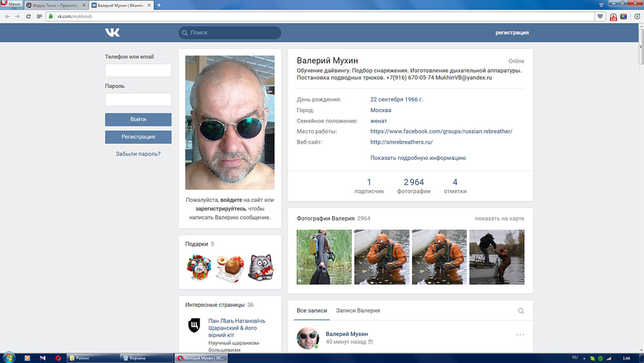Open the Забыли пароль? link
Viewport: 644px width, 363px height.
(x=138, y=153)
